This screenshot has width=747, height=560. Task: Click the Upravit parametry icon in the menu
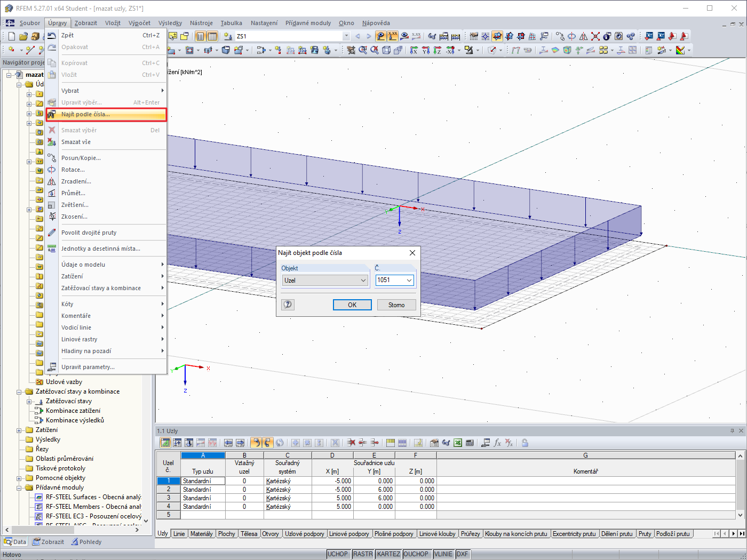tap(52, 367)
